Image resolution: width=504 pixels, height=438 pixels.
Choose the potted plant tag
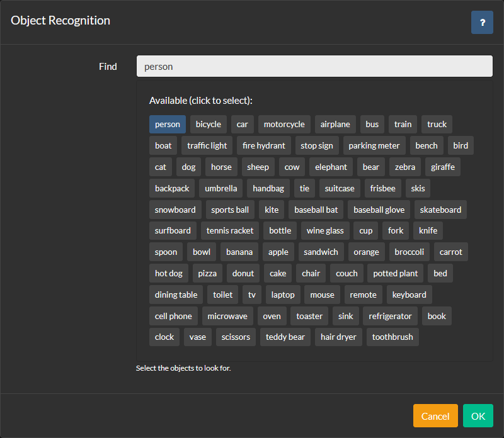tap(396, 273)
